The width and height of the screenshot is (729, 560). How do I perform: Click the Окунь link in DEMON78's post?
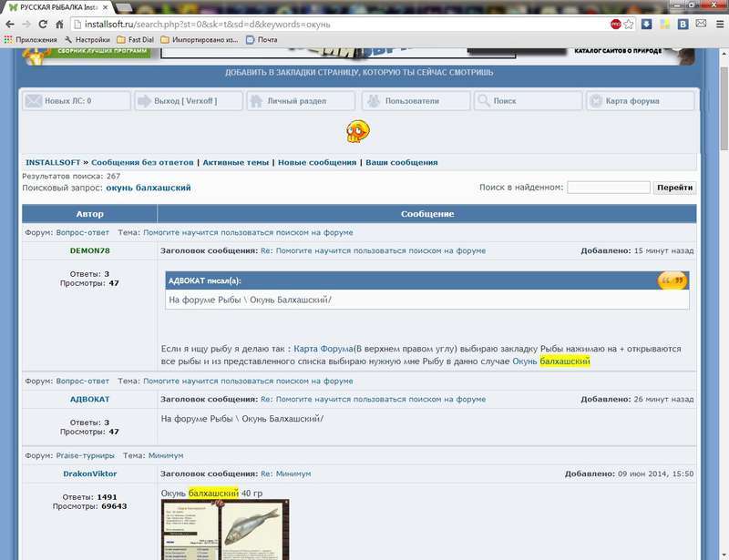click(x=525, y=361)
